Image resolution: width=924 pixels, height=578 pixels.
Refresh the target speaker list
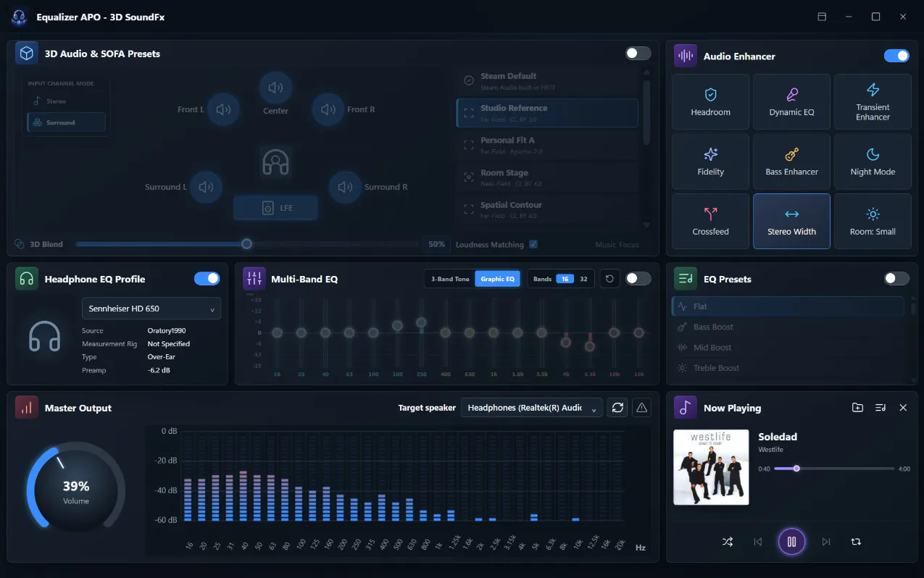(617, 408)
